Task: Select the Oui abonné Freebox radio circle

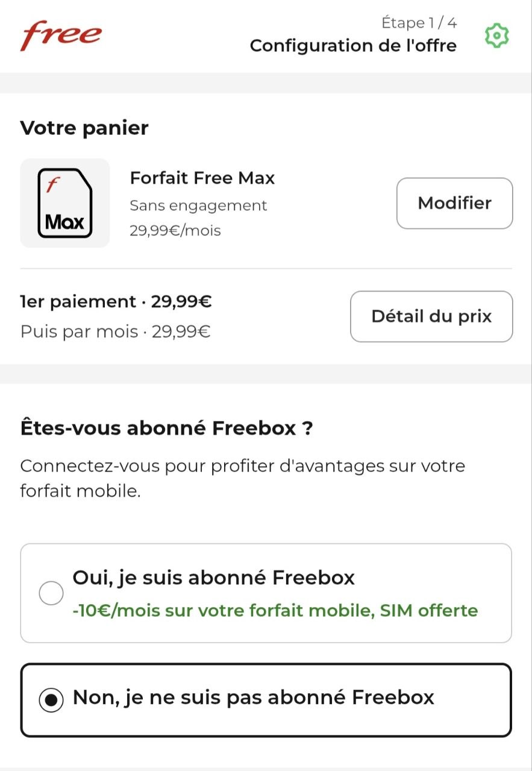Action: 51,593
